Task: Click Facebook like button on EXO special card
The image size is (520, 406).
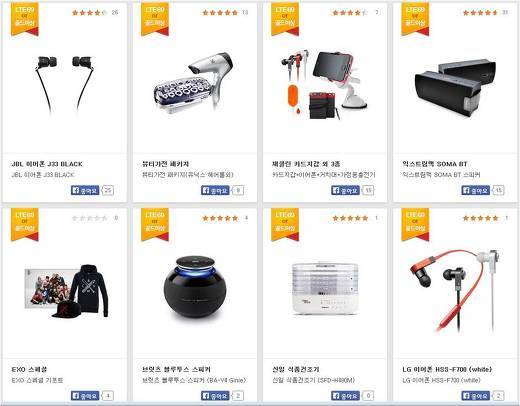Action: click(x=85, y=396)
